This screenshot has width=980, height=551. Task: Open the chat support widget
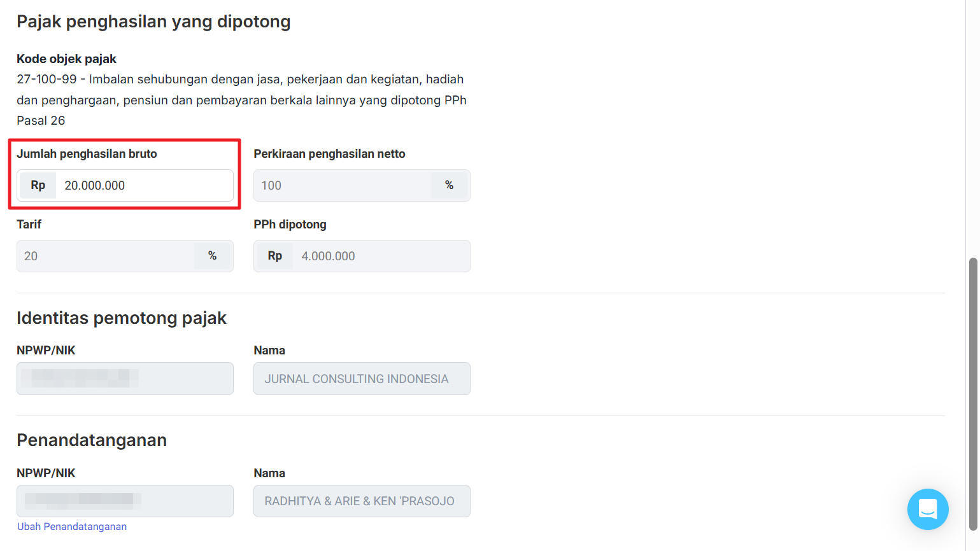927,509
